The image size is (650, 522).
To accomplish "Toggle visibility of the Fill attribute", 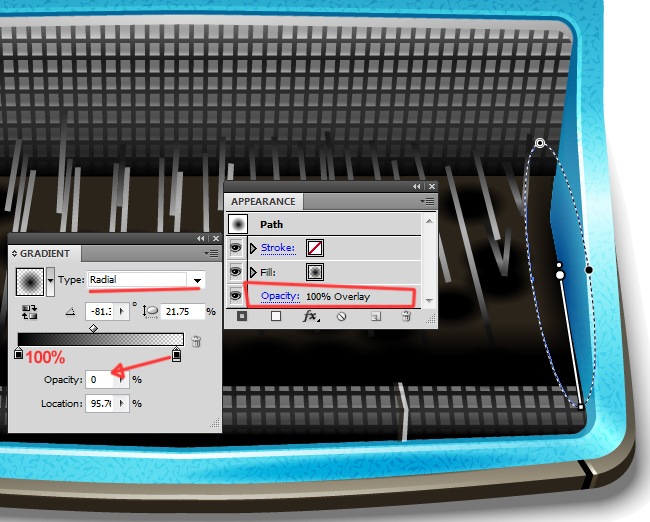I will (x=238, y=271).
